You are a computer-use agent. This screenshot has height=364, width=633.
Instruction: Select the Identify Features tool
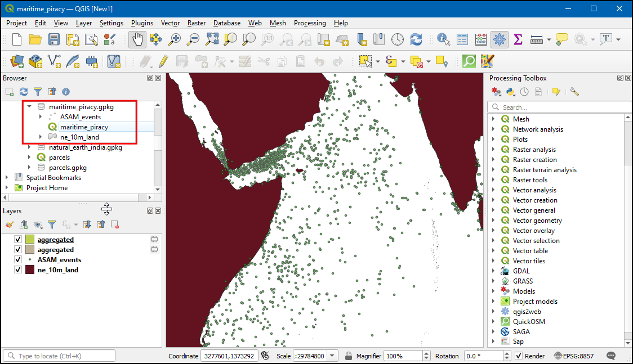[x=443, y=39]
